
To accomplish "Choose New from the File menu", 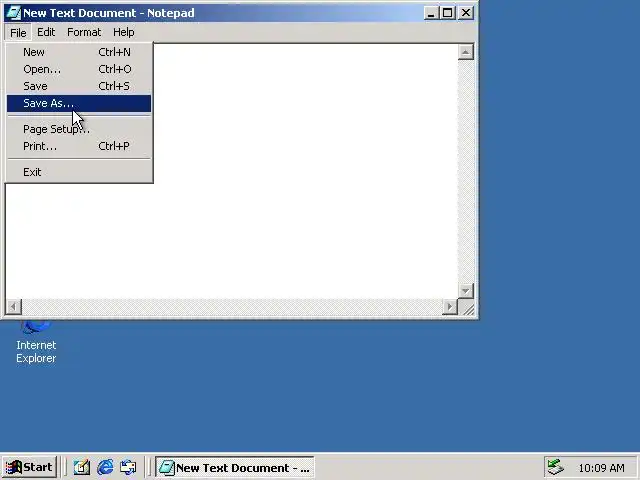I will tap(79, 52).
